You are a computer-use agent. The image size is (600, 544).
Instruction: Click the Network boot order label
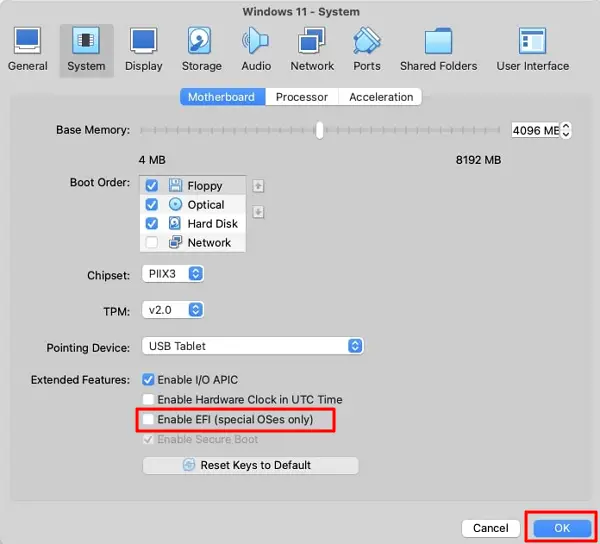click(x=209, y=243)
